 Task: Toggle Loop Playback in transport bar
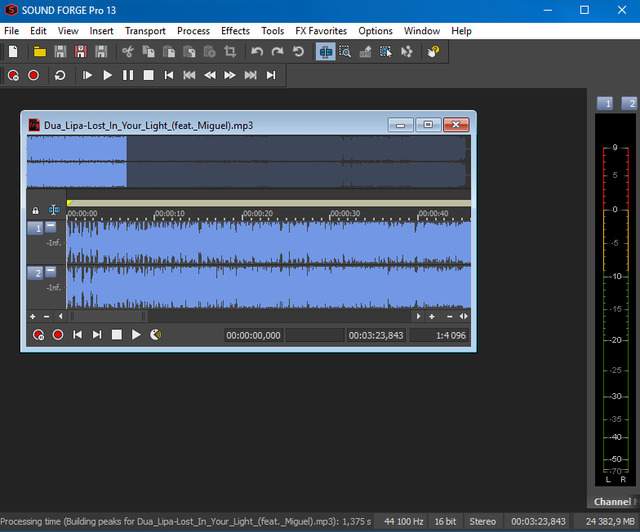60,75
